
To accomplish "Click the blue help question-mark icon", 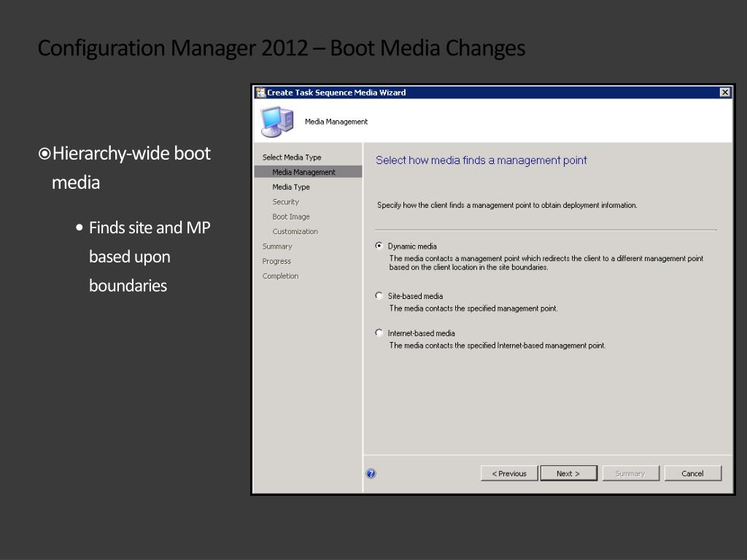I will (x=371, y=473).
